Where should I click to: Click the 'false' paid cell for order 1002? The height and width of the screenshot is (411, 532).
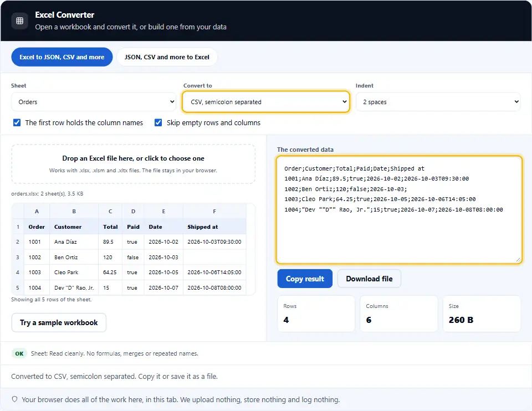pyautogui.click(x=133, y=257)
